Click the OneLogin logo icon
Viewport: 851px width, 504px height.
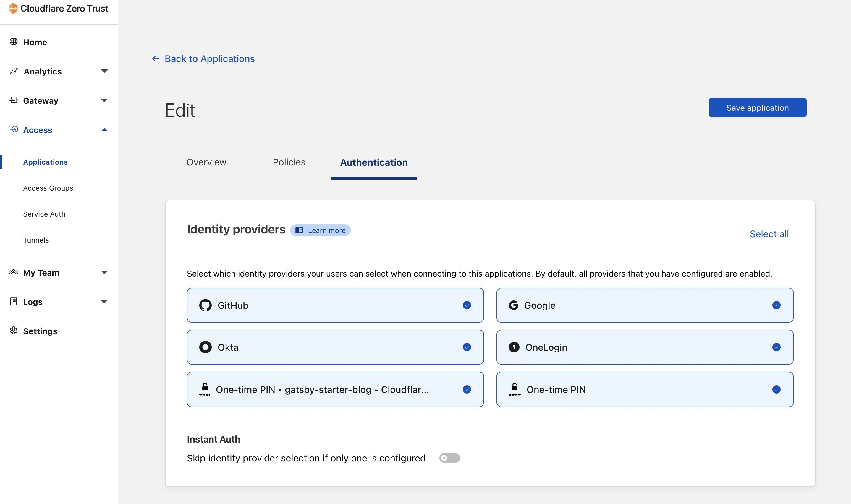point(514,347)
